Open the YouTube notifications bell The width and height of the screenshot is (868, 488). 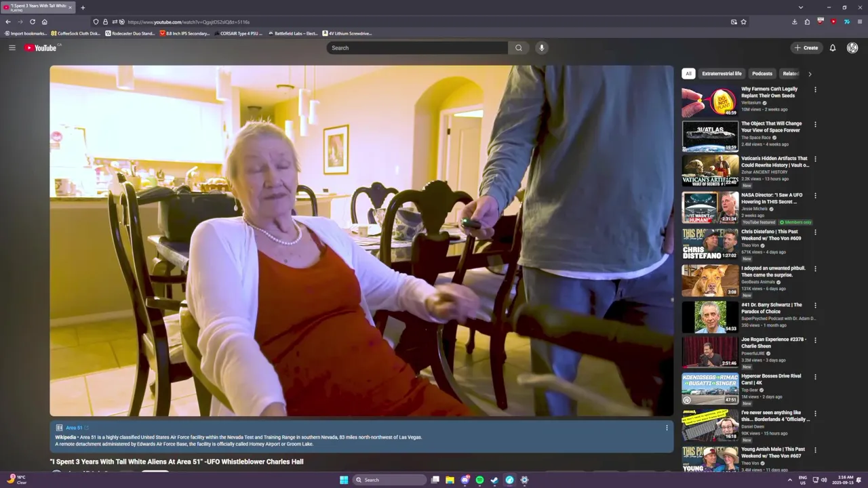[x=833, y=47]
